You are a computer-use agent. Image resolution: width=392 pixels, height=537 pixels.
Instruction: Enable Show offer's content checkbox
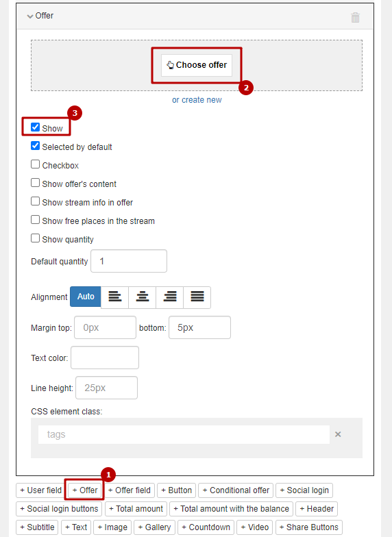point(36,183)
